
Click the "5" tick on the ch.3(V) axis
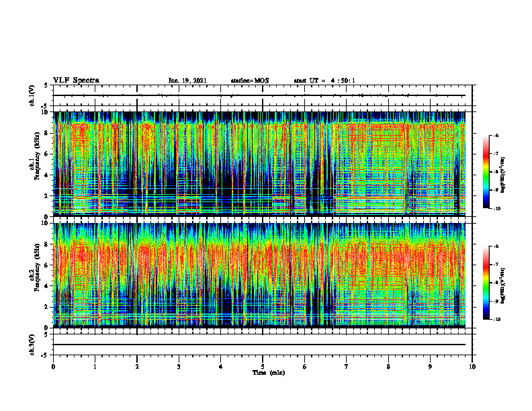click(46, 334)
